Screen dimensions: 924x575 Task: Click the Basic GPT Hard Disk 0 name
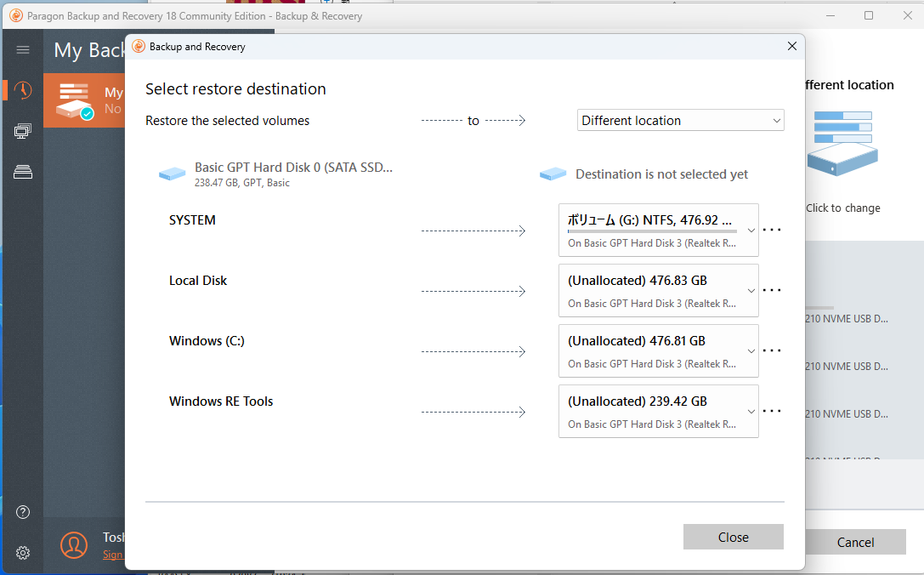293,168
